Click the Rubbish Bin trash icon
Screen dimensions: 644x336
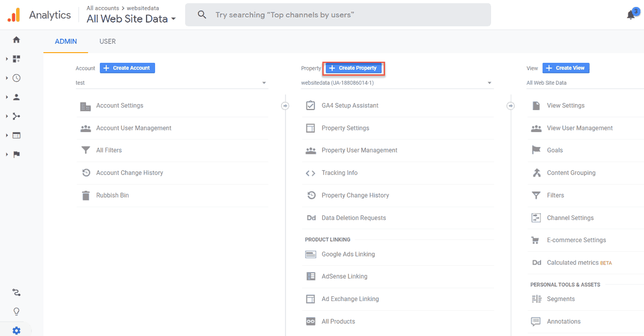(x=85, y=195)
